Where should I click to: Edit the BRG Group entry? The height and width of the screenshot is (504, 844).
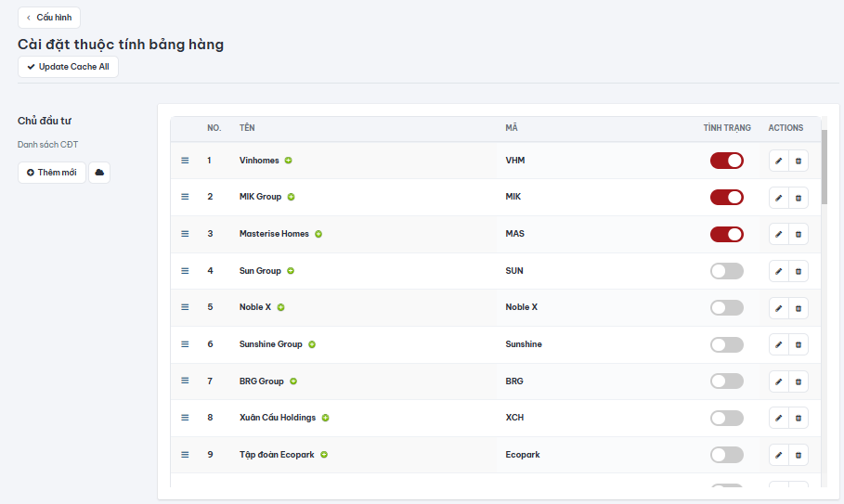778,381
